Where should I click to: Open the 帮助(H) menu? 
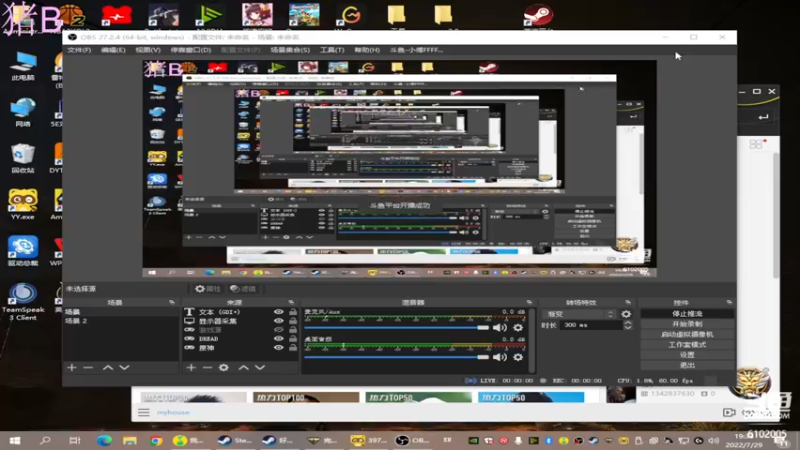pos(367,50)
